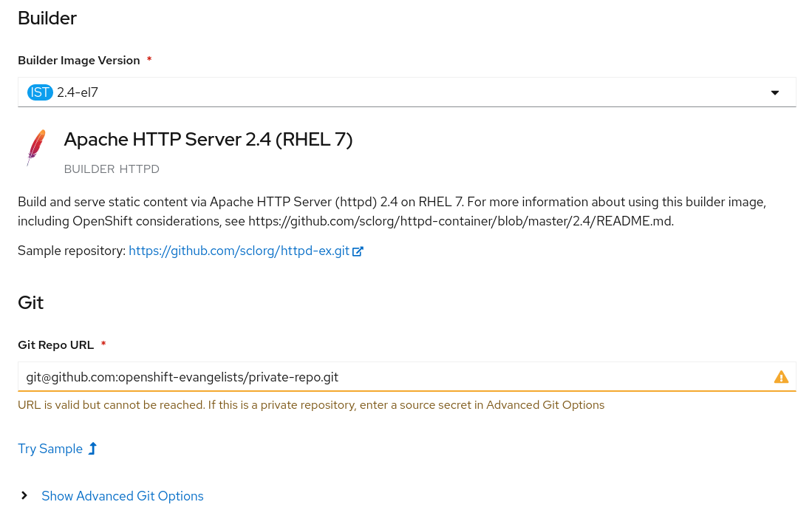Collapse the Advanced Git Options section
Viewport: 812px width, 516px height.
click(123, 496)
